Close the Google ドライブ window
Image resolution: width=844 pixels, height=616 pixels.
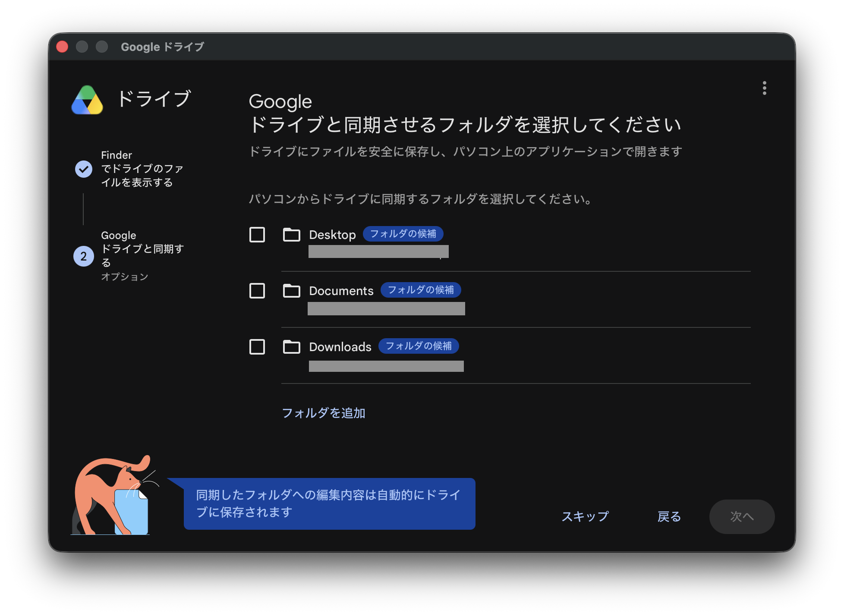[x=62, y=47]
